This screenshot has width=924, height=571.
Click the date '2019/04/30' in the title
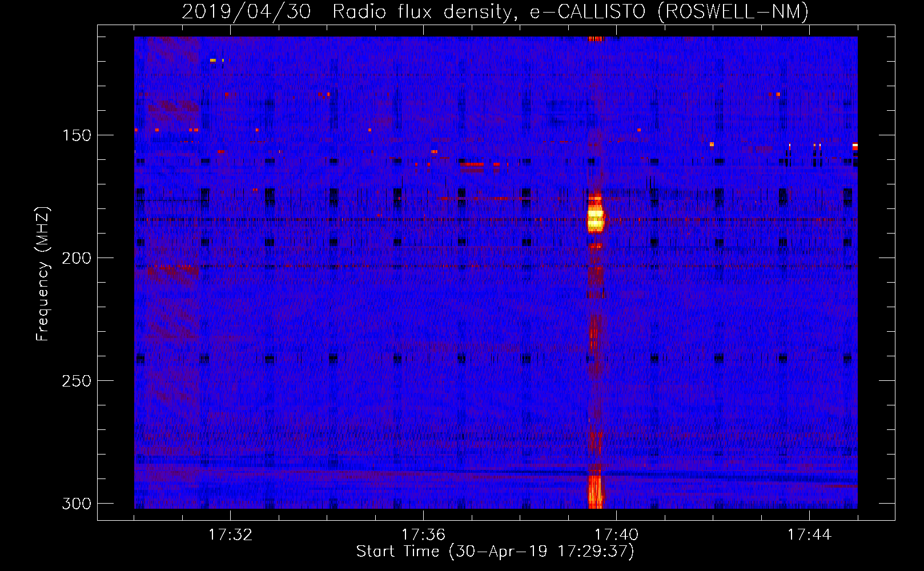246,11
